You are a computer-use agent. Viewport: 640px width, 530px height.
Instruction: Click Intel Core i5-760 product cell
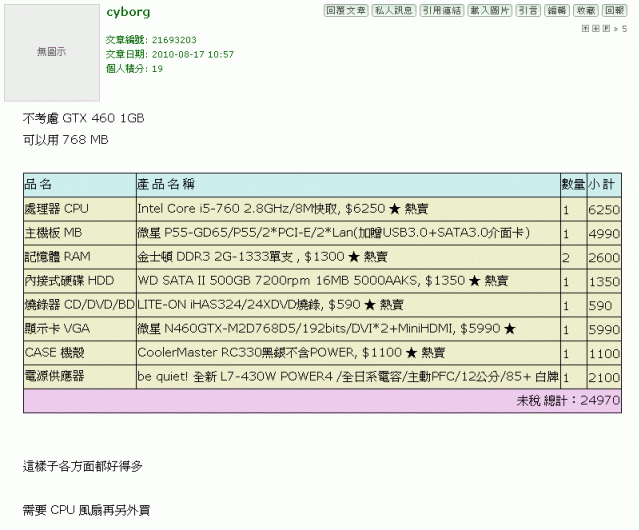(x=348, y=209)
